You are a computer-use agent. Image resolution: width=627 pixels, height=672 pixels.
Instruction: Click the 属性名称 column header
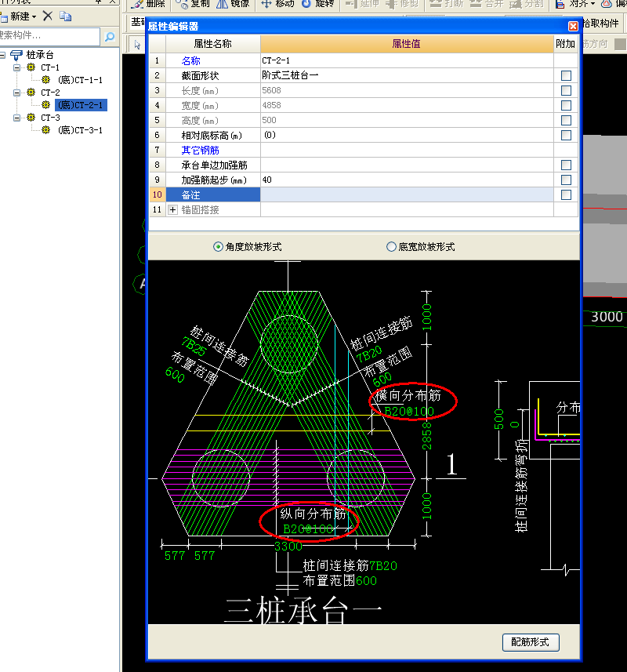pos(213,44)
